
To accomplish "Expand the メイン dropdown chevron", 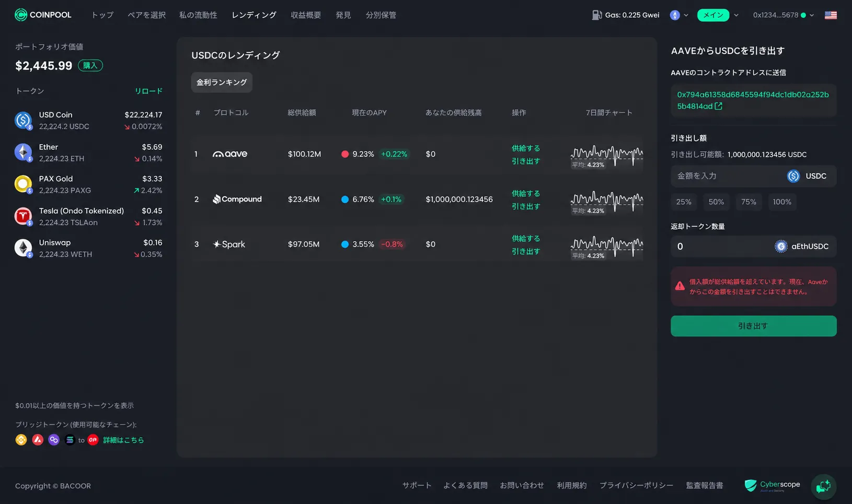I will (736, 15).
